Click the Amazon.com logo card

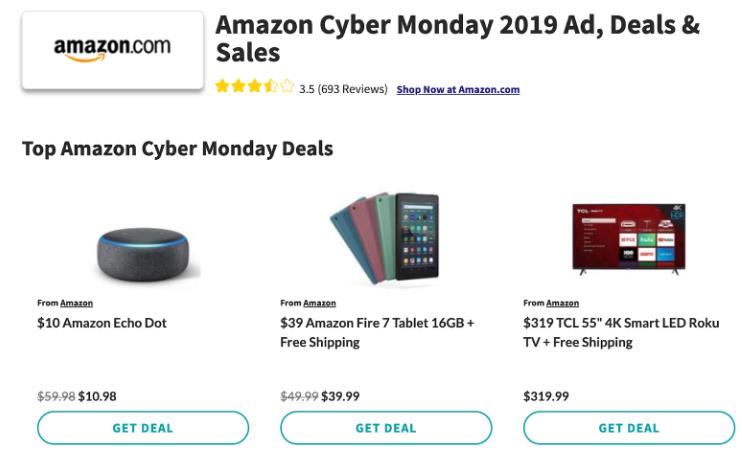(112, 49)
